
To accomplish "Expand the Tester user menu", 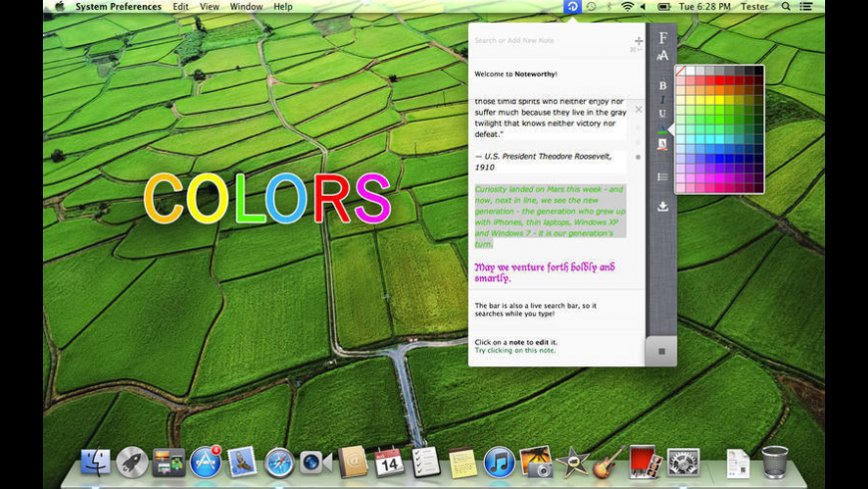I will pyautogui.click(x=755, y=7).
